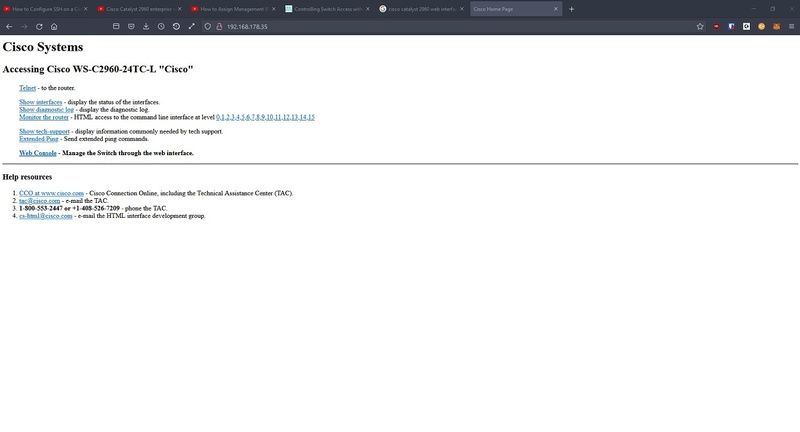Click the orange round extension icon
Screen dimensions: 800x432
[761, 27]
